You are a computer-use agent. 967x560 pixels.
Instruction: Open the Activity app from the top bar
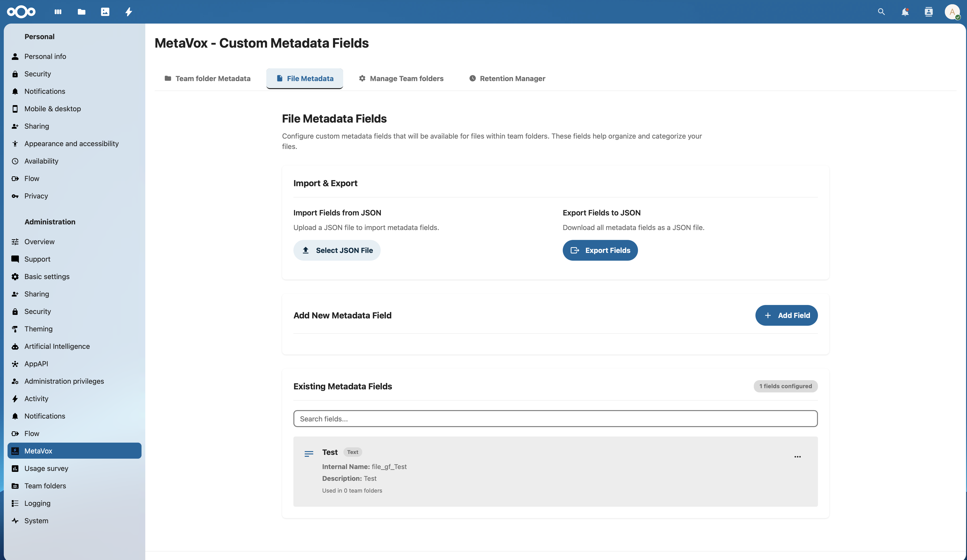[x=129, y=12]
